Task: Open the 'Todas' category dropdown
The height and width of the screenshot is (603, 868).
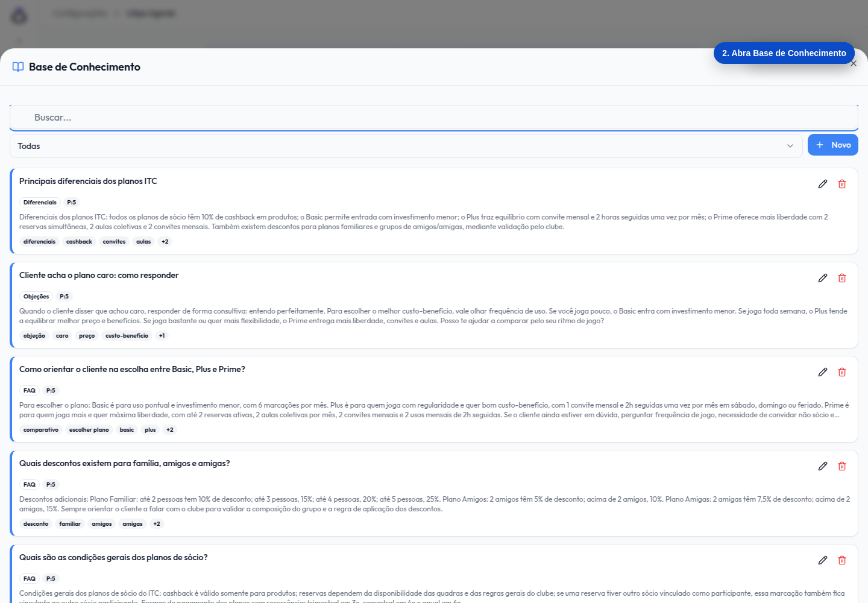Action: pos(406,146)
